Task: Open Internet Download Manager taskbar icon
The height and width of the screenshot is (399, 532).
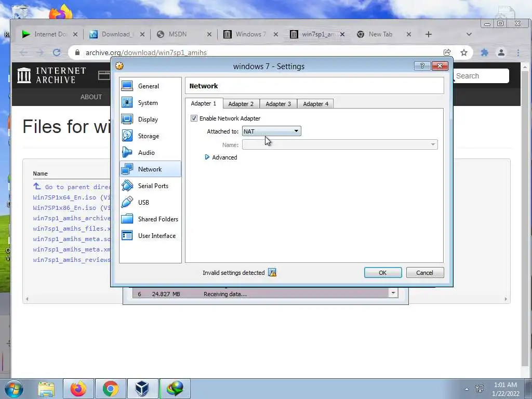Action: (x=175, y=389)
